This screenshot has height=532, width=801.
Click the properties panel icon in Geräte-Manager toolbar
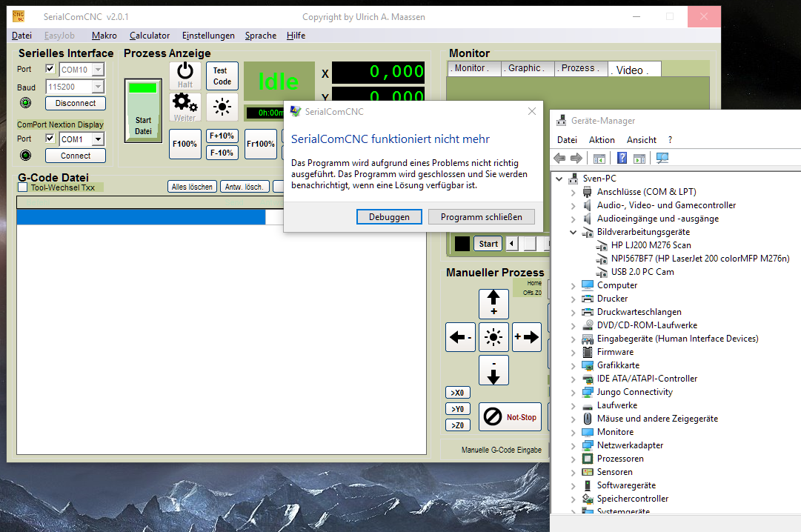coord(639,159)
